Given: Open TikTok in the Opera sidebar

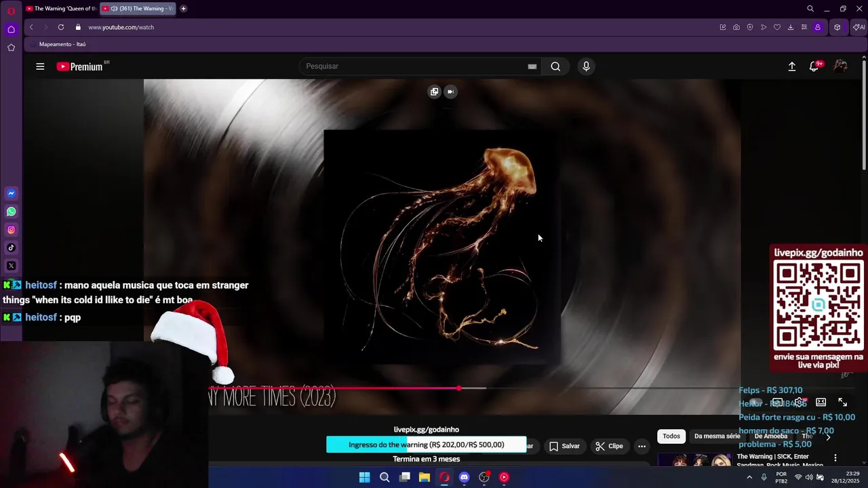Looking at the screenshot, I should [x=11, y=248].
